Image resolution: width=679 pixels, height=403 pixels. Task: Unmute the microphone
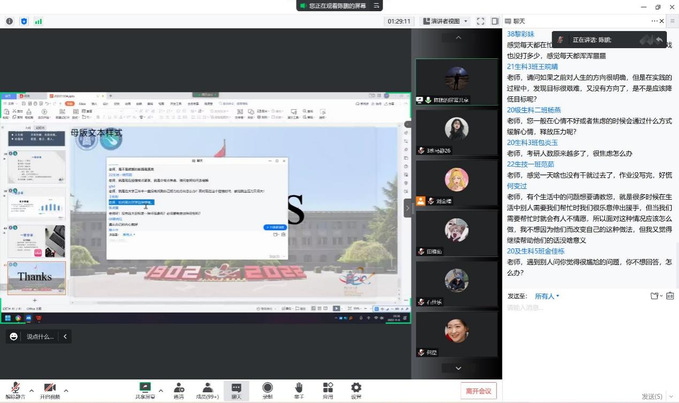pos(15,388)
